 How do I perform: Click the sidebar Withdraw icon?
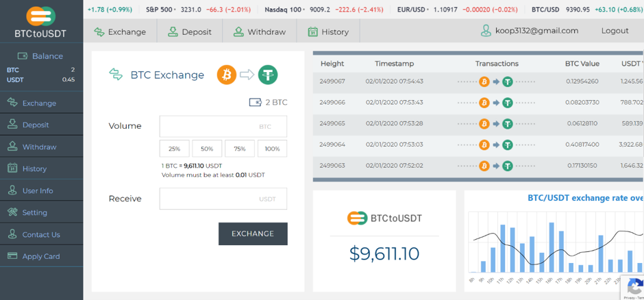(x=13, y=147)
